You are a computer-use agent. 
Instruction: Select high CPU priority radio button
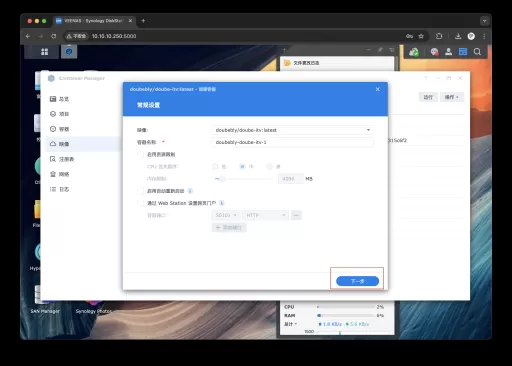(269, 166)
